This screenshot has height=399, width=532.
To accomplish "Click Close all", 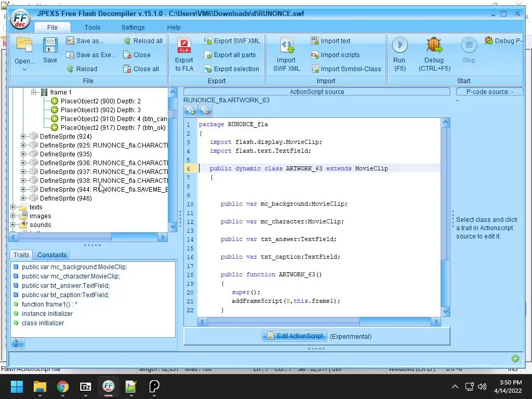I will tap(141, 69).
